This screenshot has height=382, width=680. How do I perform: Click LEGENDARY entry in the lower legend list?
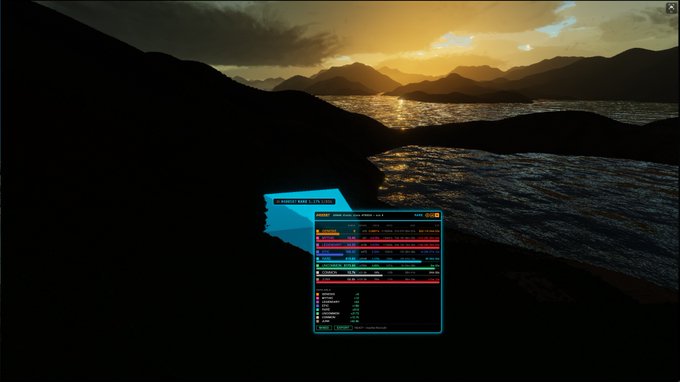click(338, 302)
